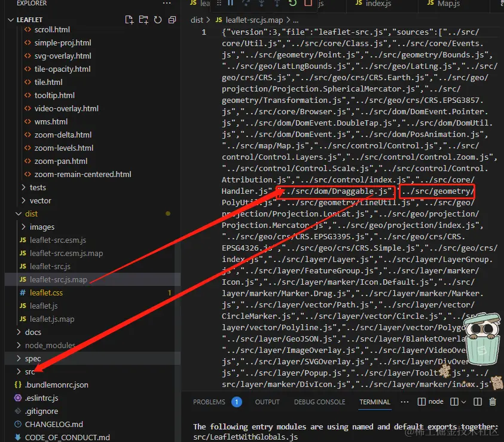
Task: Open leaflet-src.esm.js file
Action: [58, 240]
